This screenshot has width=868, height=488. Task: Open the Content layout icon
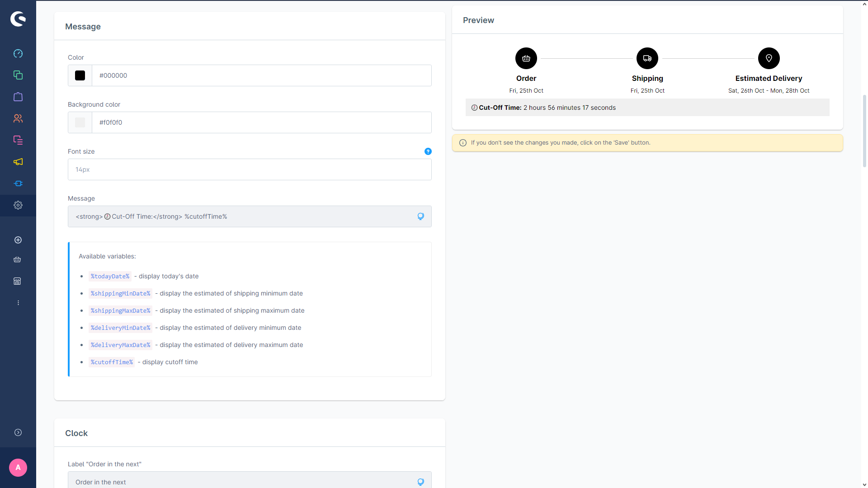click(18, 140)
